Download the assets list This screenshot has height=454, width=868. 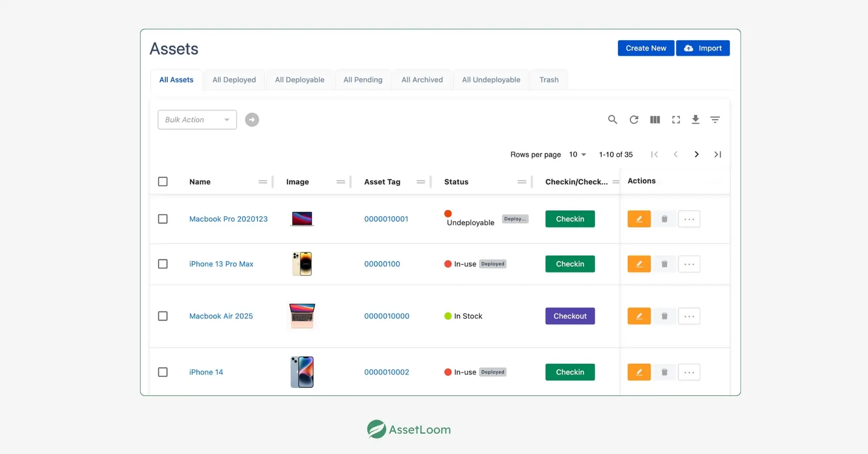pos(695,119)
